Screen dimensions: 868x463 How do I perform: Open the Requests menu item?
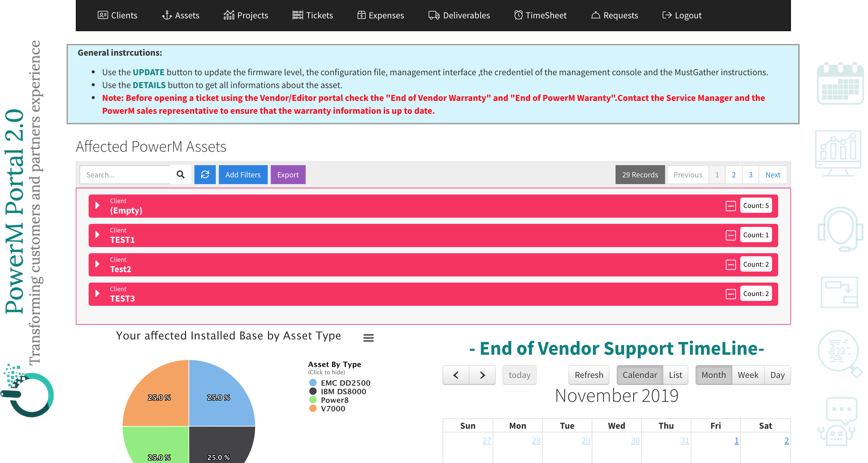[x=614, y=15]
